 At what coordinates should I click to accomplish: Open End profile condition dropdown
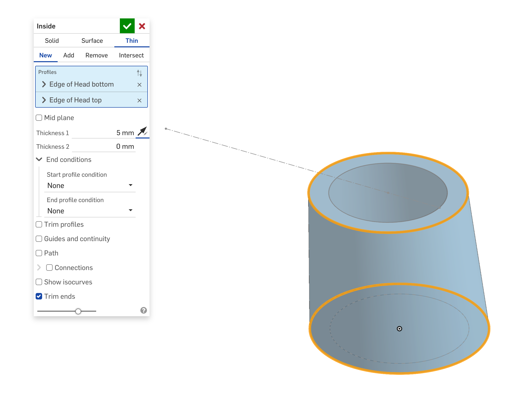click(89, 211)
